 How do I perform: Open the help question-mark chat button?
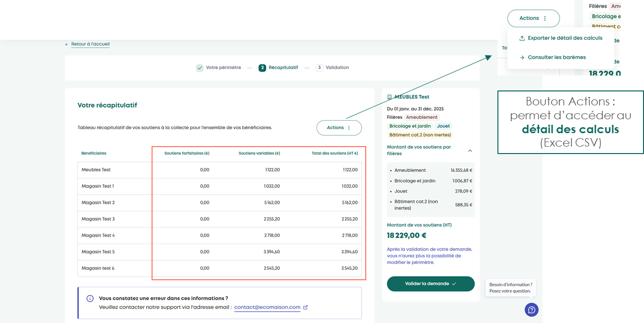[532, 310]
